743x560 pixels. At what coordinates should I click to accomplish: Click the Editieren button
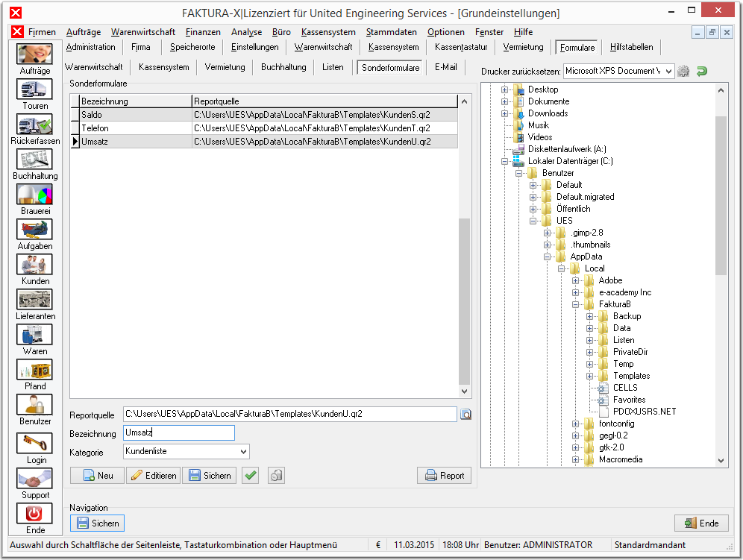[154, 475]
